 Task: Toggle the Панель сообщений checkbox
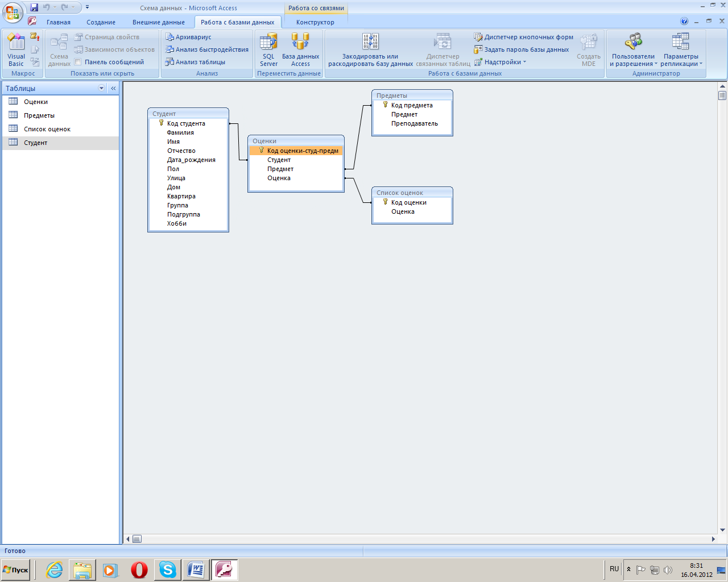(x=78, y=62)
